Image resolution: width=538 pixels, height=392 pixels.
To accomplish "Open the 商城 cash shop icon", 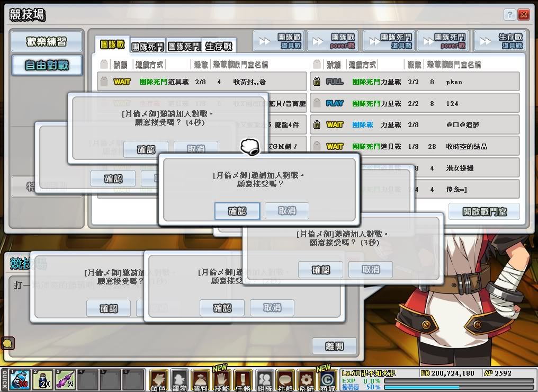I will [x=328, y=380].
